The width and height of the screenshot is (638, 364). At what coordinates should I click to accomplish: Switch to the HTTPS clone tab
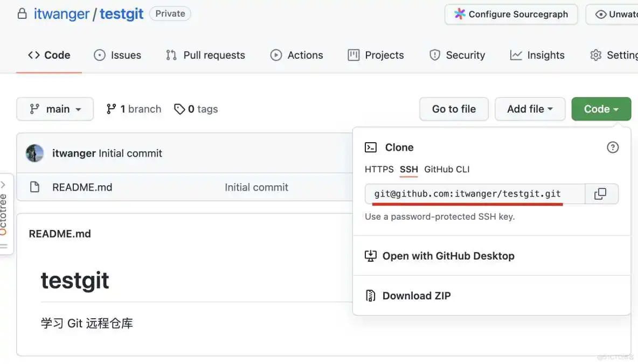pos(379,169)
